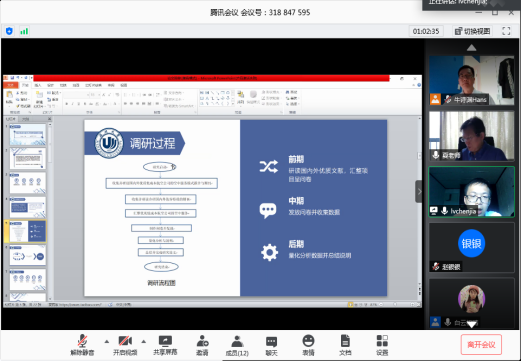Toggle fullscreen mode icon
The height and width of the screenshot is (362, 521).
tap(506, 31)
